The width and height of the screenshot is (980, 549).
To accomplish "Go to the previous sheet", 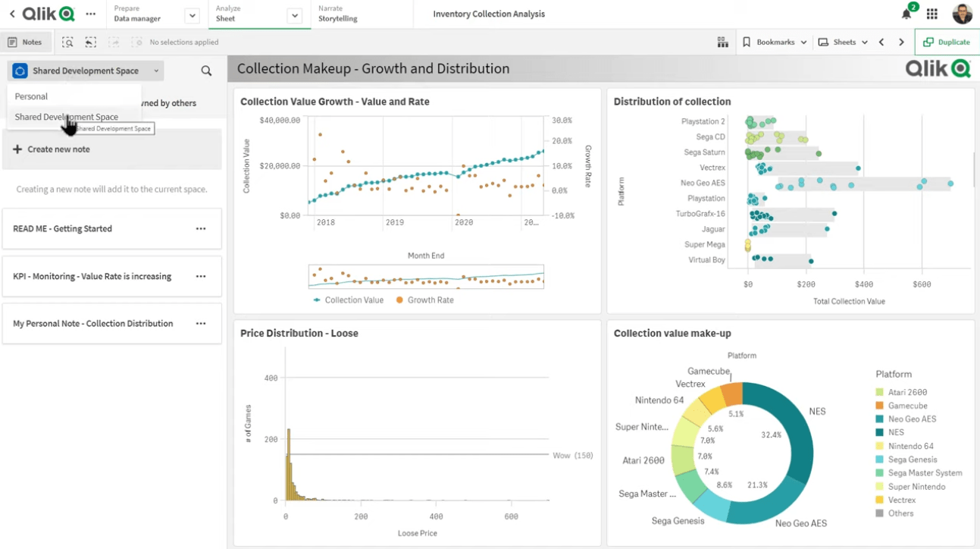I will 881,42.
